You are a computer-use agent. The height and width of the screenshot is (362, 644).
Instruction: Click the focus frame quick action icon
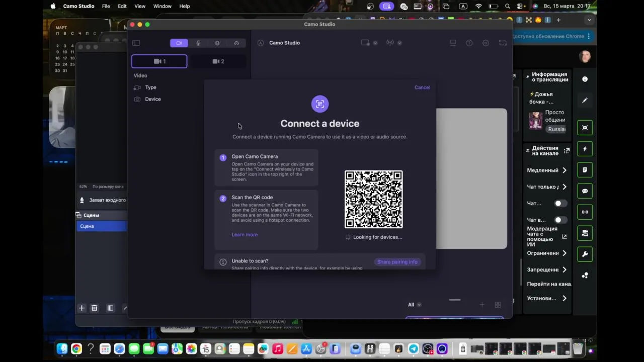pyautogui.click(x=585, y=128)
